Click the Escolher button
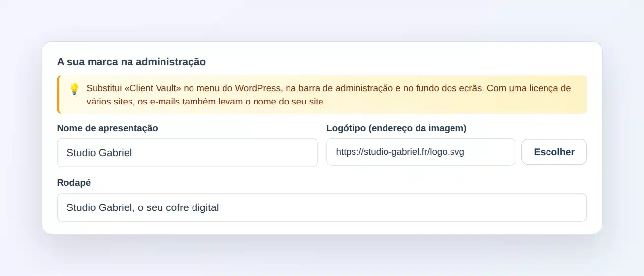 pyautogui.click(x=554, y=152)
